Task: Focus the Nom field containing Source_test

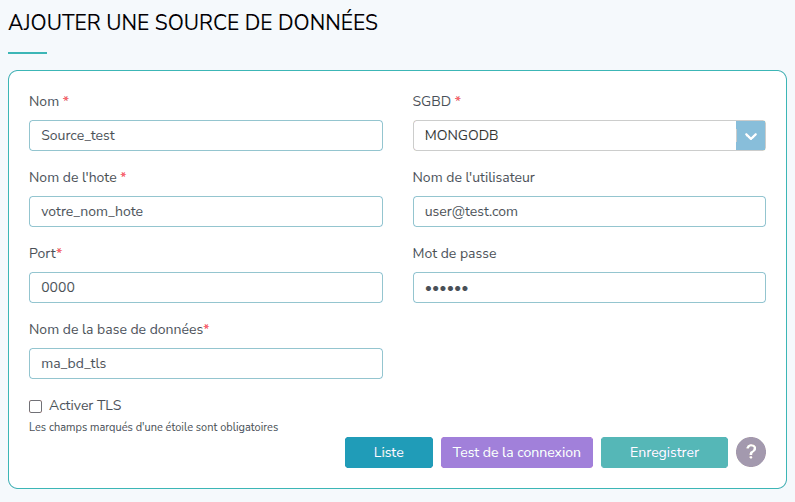Action: [x=206, y=135]
